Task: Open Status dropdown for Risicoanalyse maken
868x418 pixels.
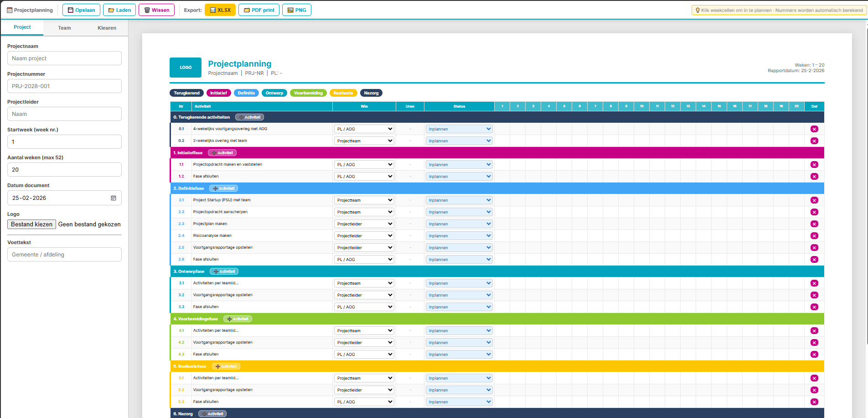Action: 459,236
